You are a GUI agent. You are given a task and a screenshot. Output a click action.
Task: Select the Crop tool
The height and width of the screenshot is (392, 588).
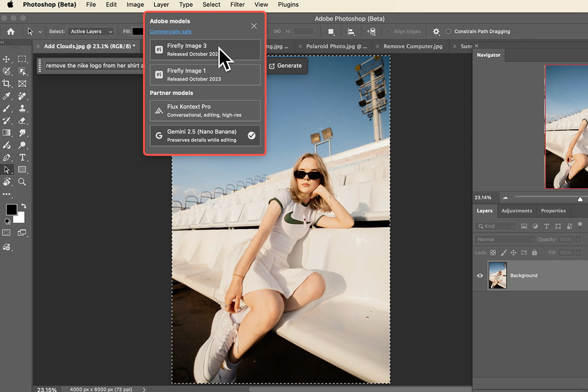click(7, 84)
